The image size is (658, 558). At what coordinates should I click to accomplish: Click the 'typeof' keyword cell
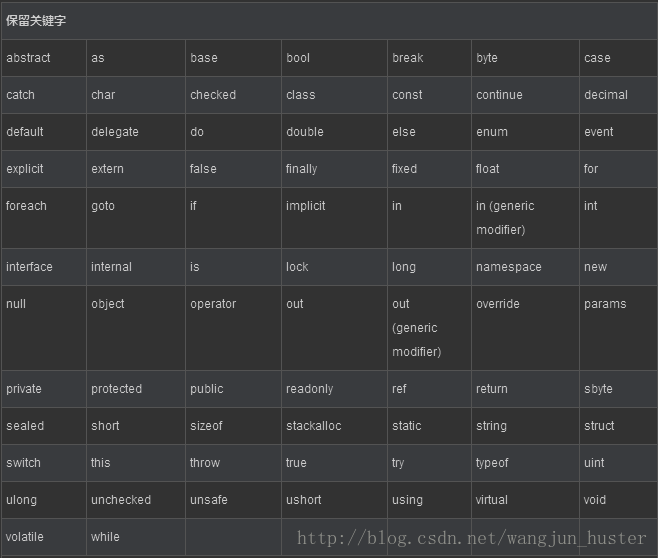click(x=525, y=463)
